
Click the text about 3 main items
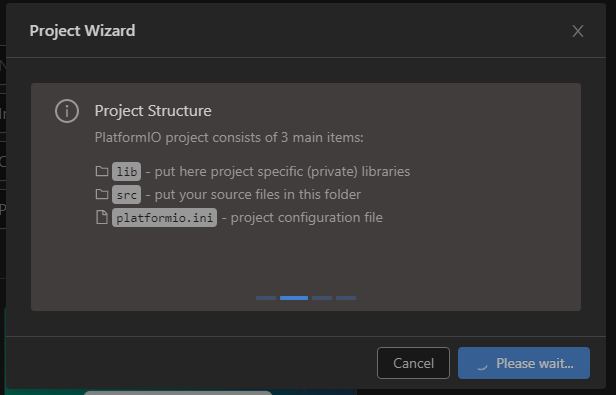click(x=229, y=138)
